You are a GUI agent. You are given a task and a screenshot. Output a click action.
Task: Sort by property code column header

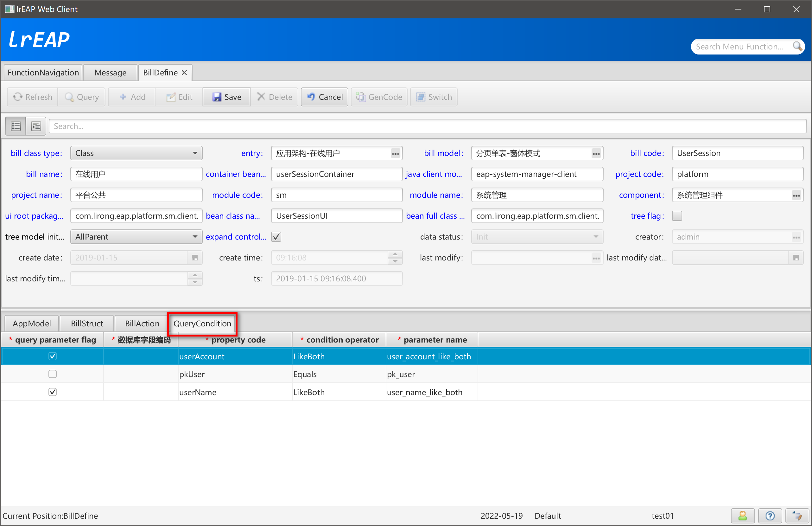235,340
